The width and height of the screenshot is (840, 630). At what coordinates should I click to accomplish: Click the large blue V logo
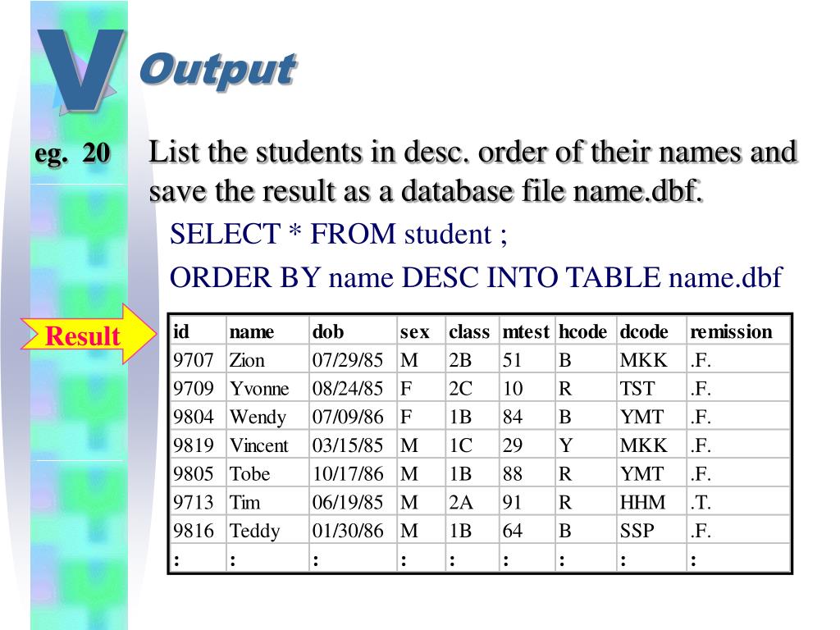(x=81, y=71)
